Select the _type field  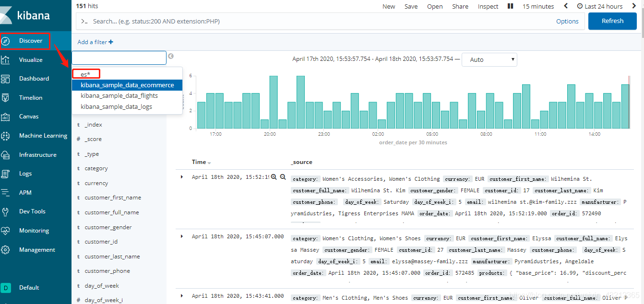pyautogui.click(x=92, y=154)
